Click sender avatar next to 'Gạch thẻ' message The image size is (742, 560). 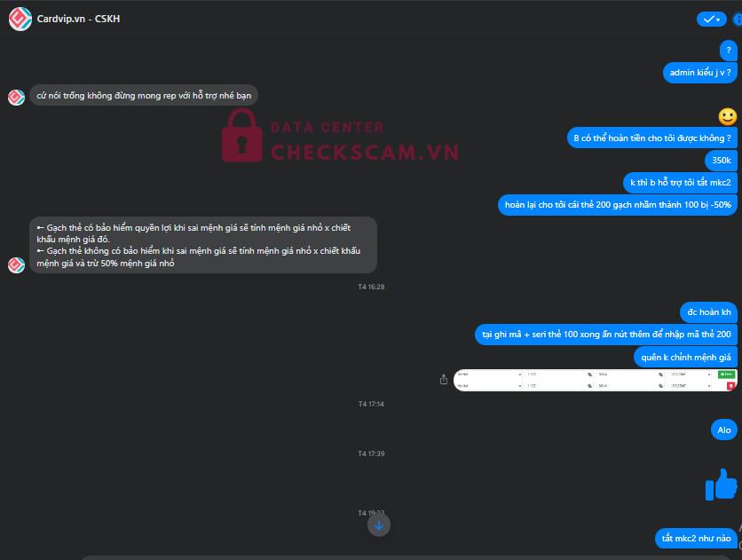click(x=16, y=264)
